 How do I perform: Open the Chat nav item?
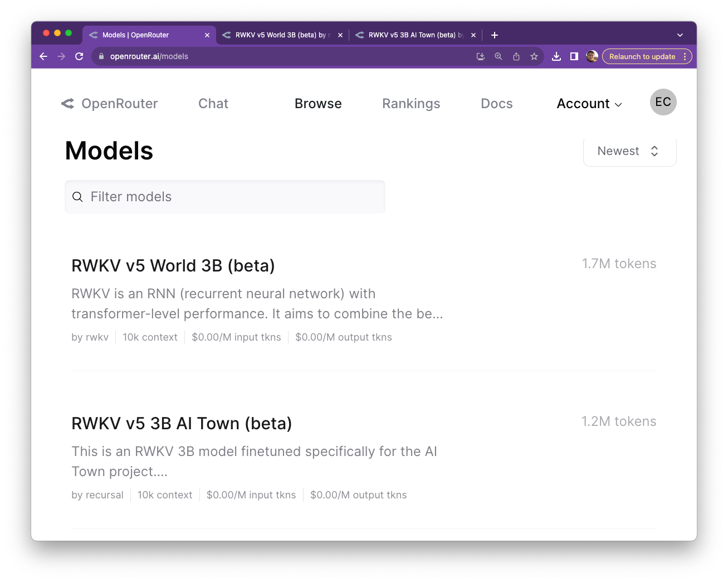click(x=213, y=104)
